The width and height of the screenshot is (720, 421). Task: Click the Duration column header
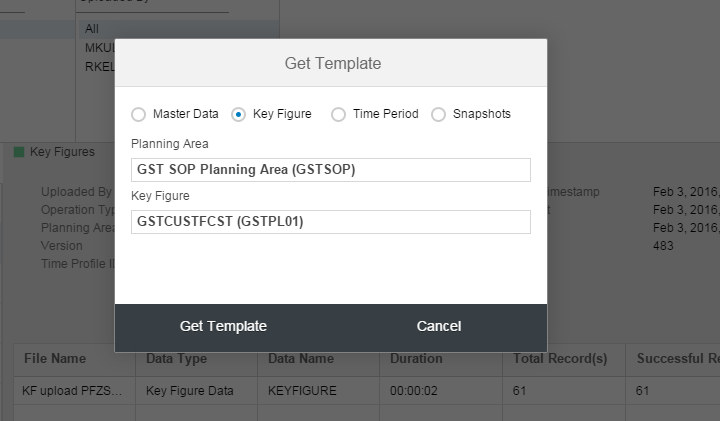pyautogui.click(x=441, y=359)
